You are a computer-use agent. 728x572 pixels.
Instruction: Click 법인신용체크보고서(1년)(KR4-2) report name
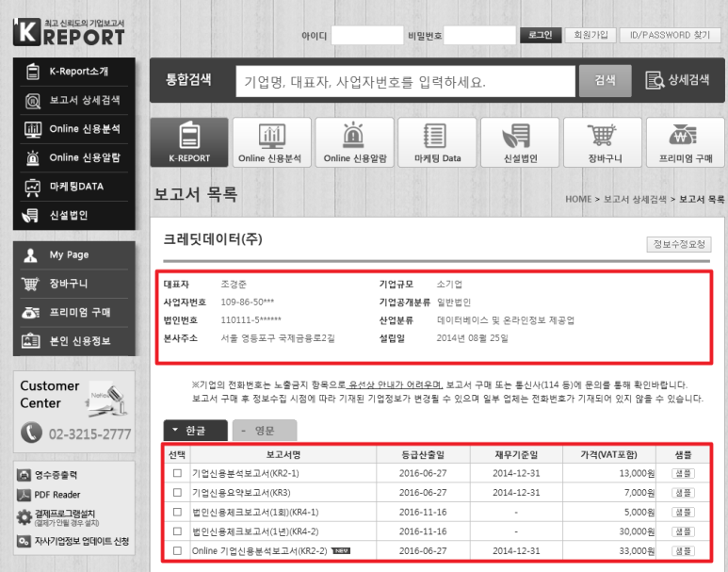[255, 531]
